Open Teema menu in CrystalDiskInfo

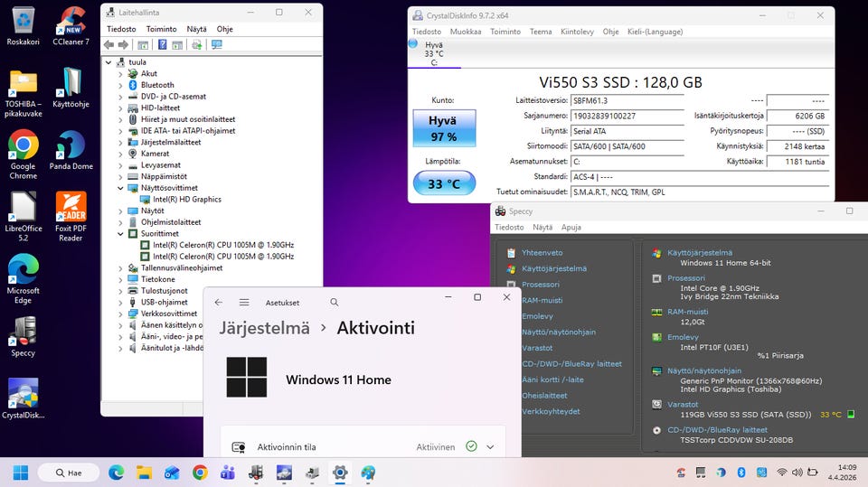point(541,32)
